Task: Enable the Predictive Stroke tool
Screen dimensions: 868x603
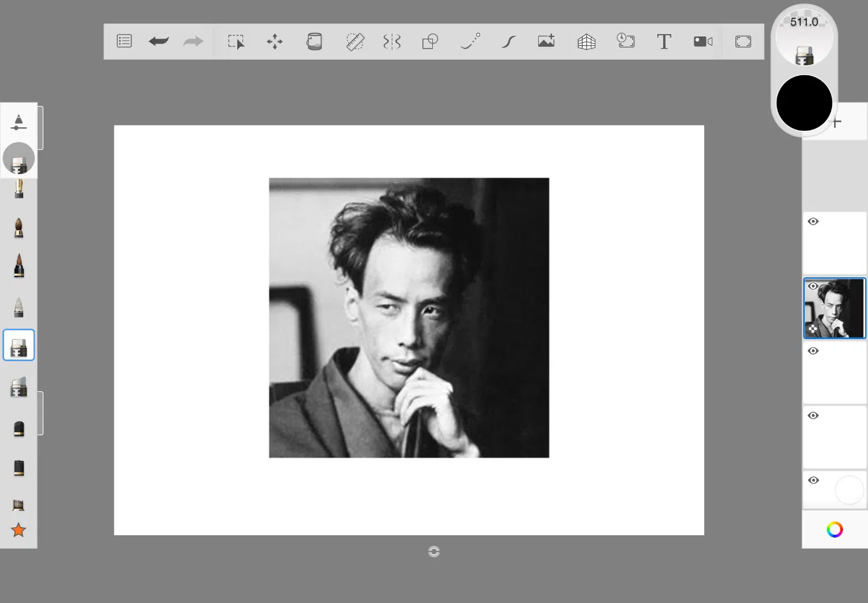Action: coord(470,41)
